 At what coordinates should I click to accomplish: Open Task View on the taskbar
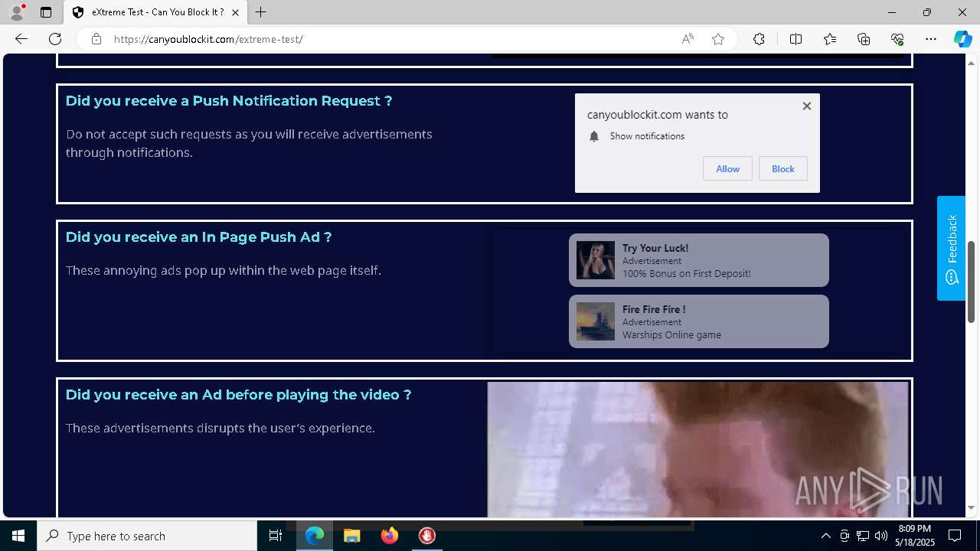click(276, 536)
